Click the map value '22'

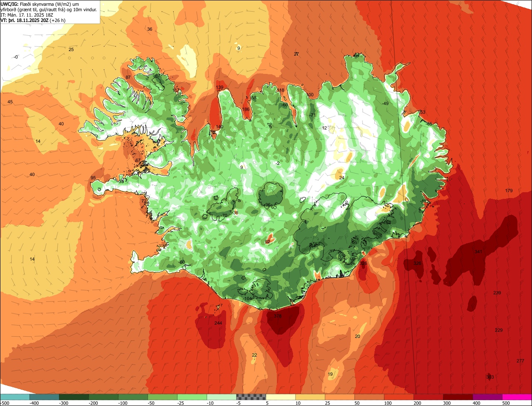click(x=254, y=355)
